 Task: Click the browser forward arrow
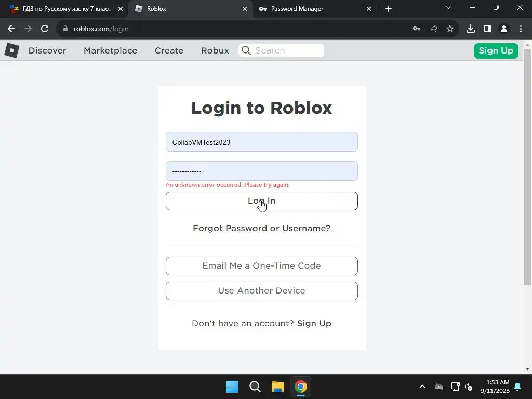[28, 29]
